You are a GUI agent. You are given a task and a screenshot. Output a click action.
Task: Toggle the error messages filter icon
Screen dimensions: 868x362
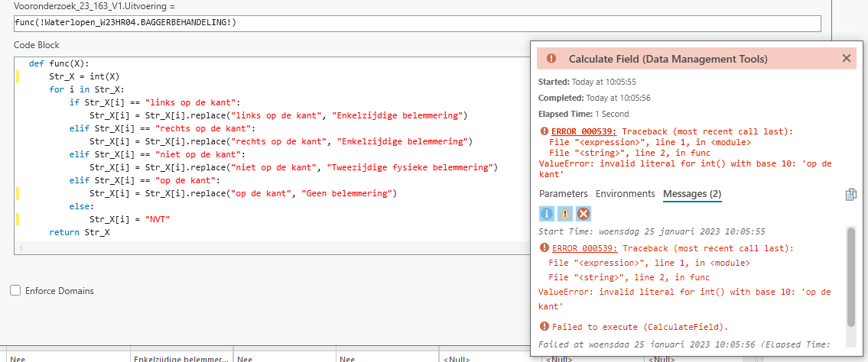583,213
